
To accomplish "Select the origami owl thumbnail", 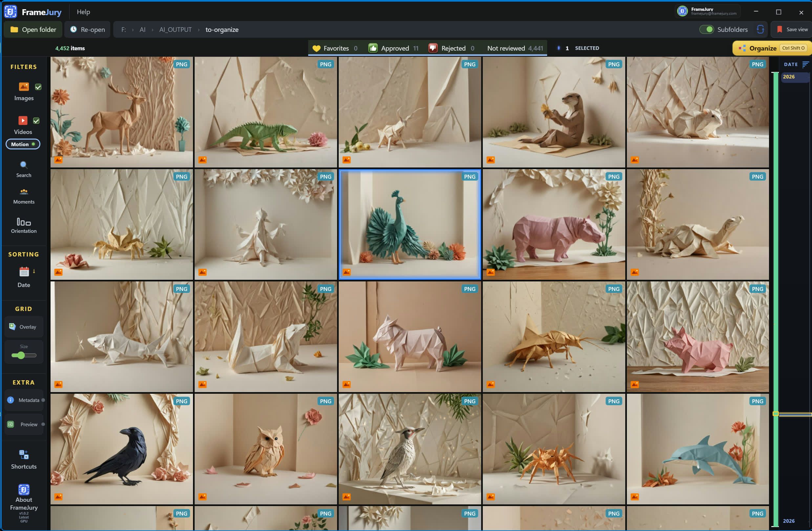I will pyautogui.click(x=266, y=449).
